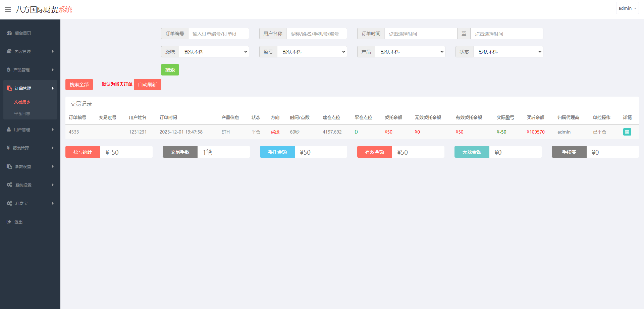
Task: Click the 有效金额 label button
Action: coord(375,152)
